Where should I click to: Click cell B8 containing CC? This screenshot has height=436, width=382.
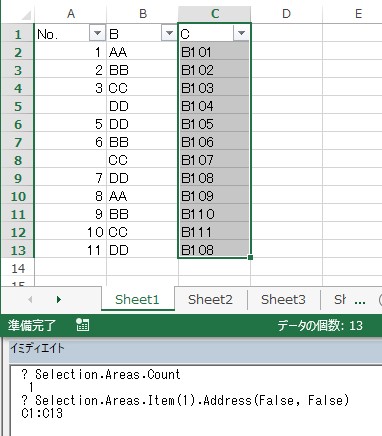(x=142, y=159)
